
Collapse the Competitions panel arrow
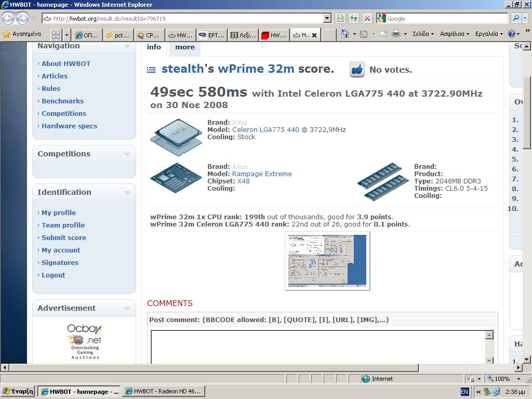pos(127,154)
